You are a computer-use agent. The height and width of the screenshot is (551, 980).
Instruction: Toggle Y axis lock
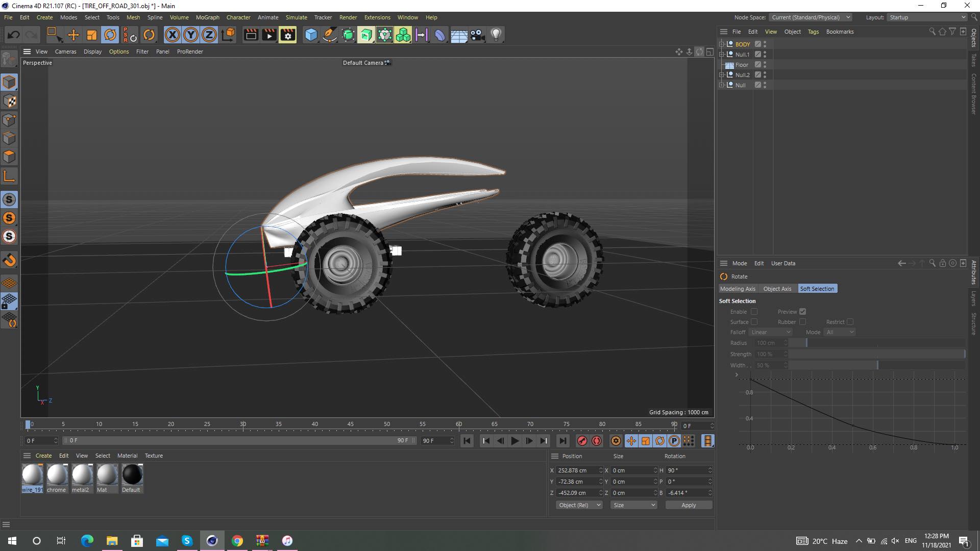pos(191,35)
